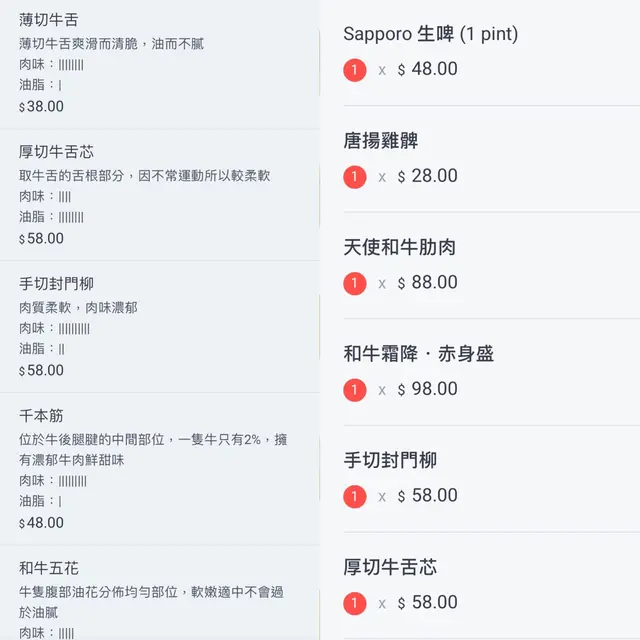Pick the 和牛五花 menu item
The width and height of the screenshot is (640, 640).
tap(160, 595)
